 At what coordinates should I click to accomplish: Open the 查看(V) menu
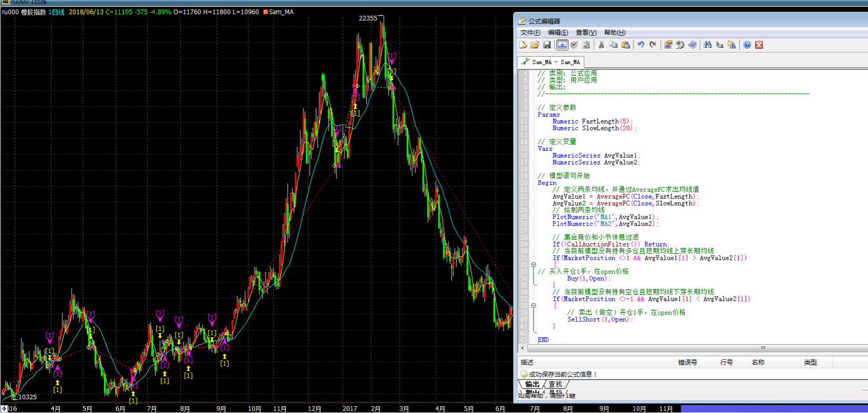586,33
